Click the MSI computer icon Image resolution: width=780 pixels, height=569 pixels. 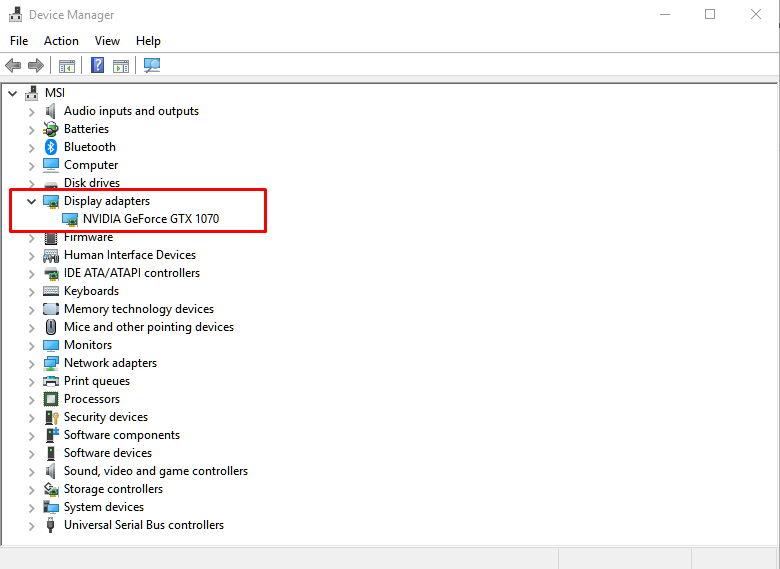(x=32, y=93)
